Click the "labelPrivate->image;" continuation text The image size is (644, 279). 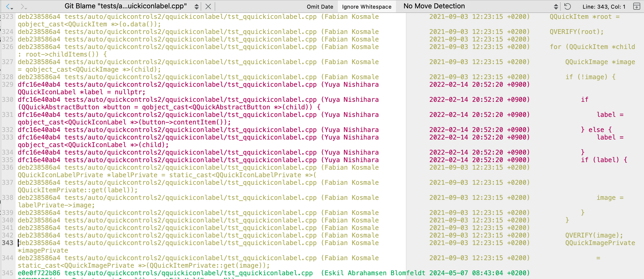point(56,205)
